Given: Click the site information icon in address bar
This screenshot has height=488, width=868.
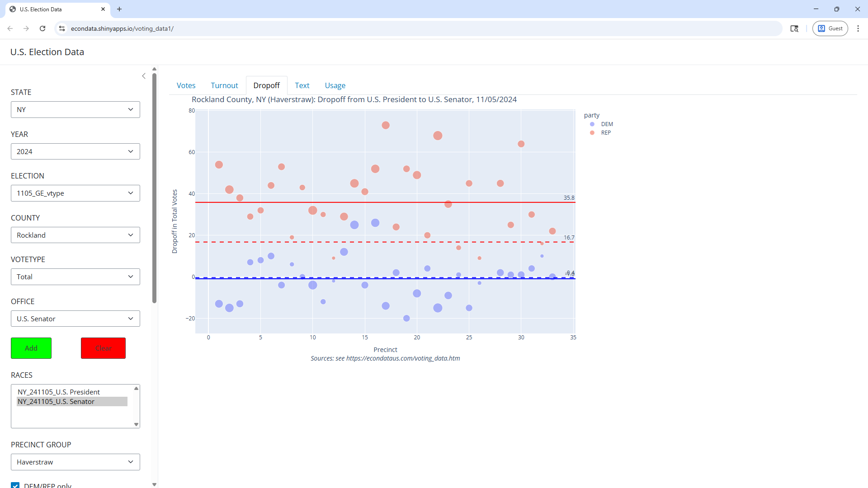Looking at the screenshot, I should pos(62,28).
